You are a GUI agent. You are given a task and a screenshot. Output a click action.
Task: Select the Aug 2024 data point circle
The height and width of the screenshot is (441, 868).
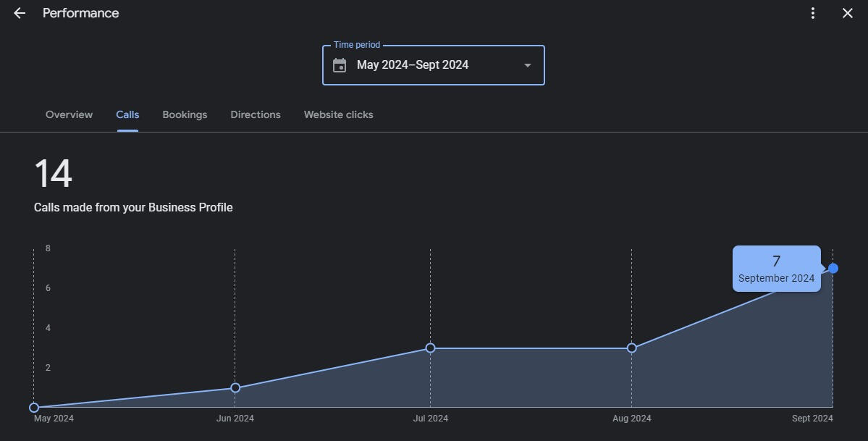coord(631,348)
